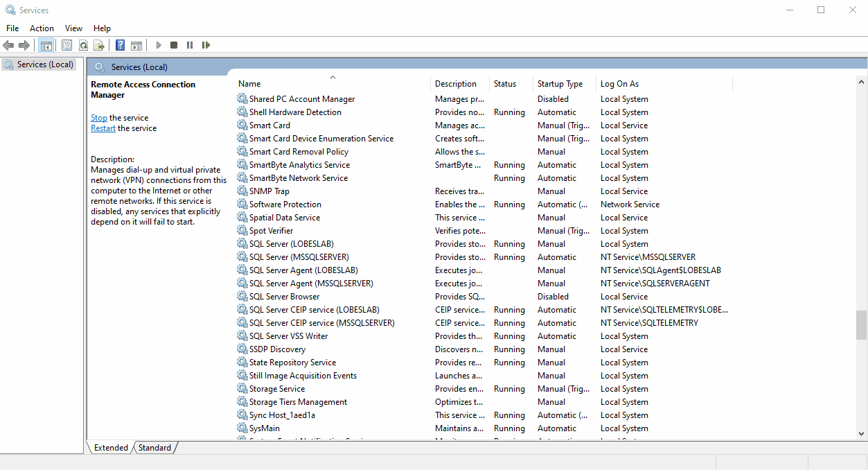This screenshot has width=868, height=470.
Task: Click the Stop Service toolbar button
Action: (x=174, y=45)
